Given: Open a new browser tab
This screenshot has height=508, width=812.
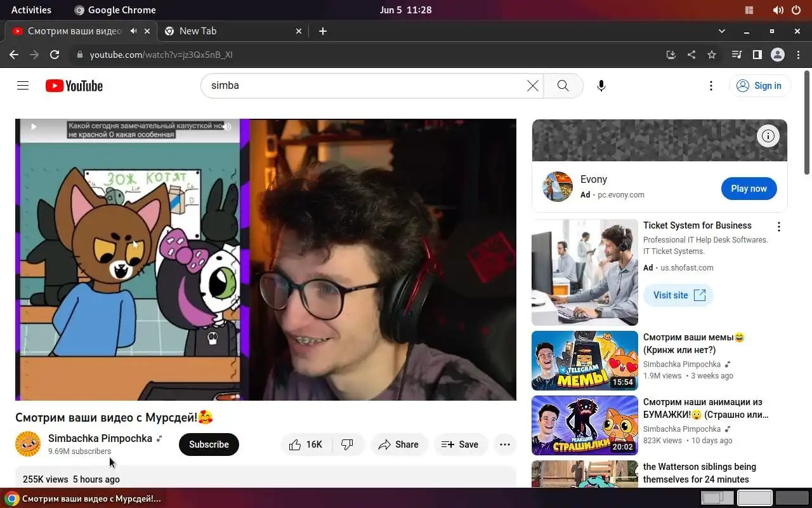Looking at the screenshot, I should [x=323, y=31].
